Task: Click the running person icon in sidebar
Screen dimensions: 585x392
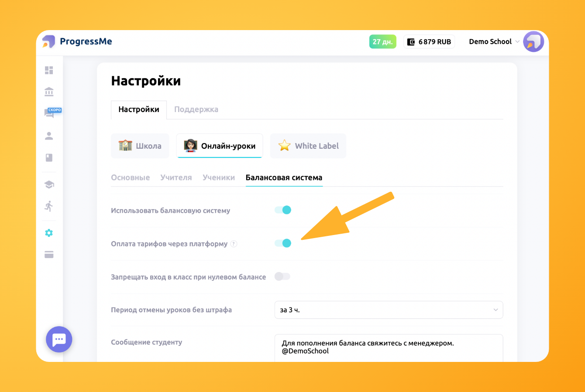Action: pos(49,206)
